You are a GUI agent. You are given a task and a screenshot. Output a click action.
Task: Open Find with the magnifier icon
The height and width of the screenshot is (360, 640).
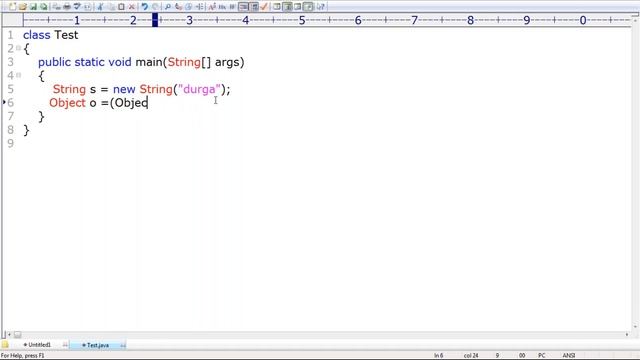168,7
